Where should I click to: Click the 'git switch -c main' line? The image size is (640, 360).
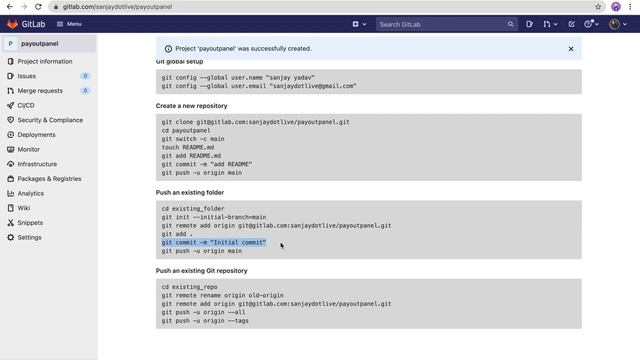click(x=193, y=139)
